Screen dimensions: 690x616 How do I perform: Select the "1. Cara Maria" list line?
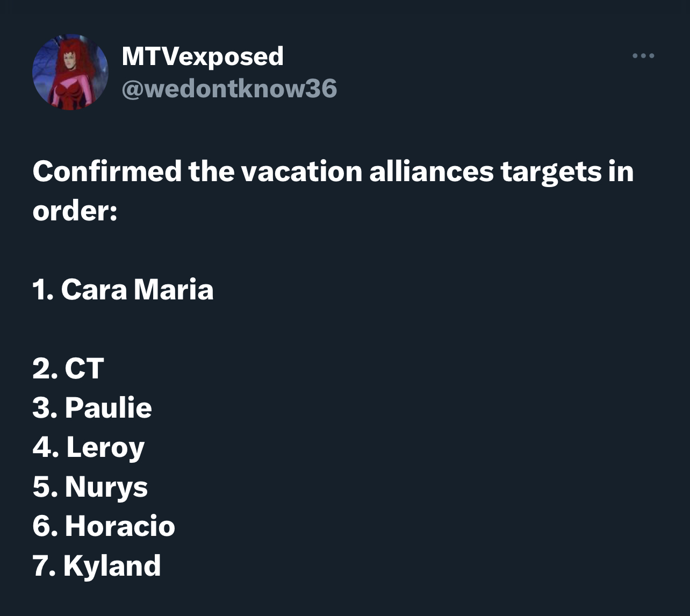[123, 289]
